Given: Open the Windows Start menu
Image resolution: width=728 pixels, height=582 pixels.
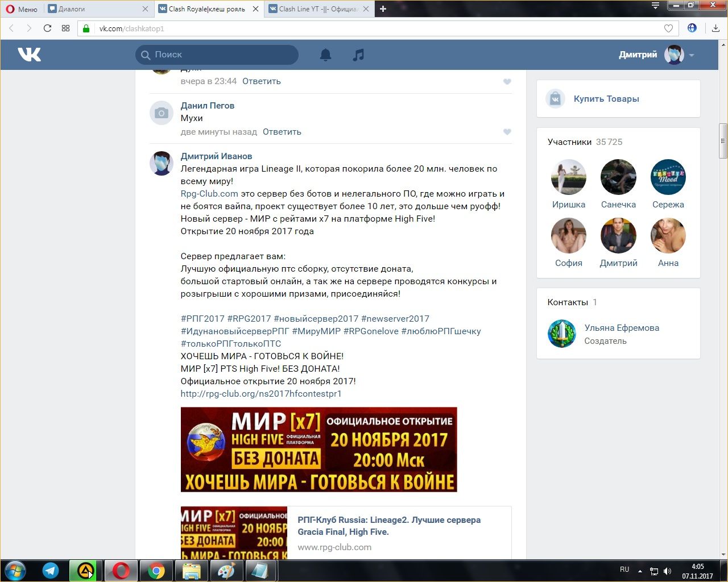Looking at the screenshot, I should click(x=15, y=570).
